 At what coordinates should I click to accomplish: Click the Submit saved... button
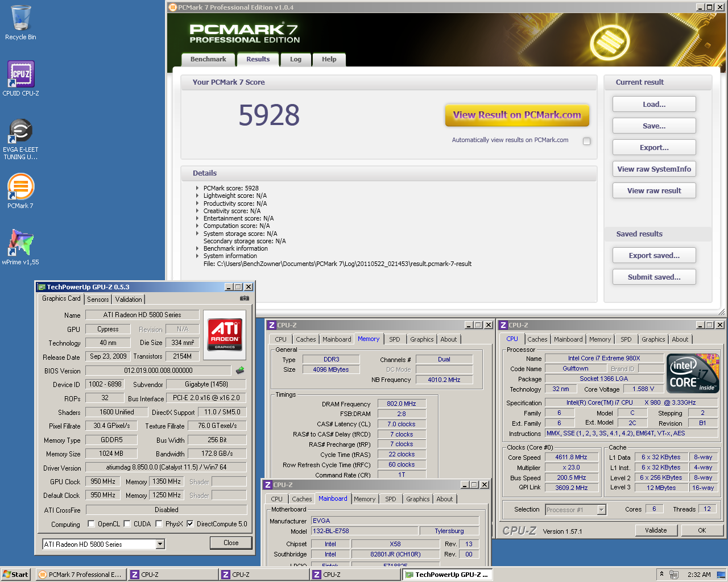tap(654, 277)
